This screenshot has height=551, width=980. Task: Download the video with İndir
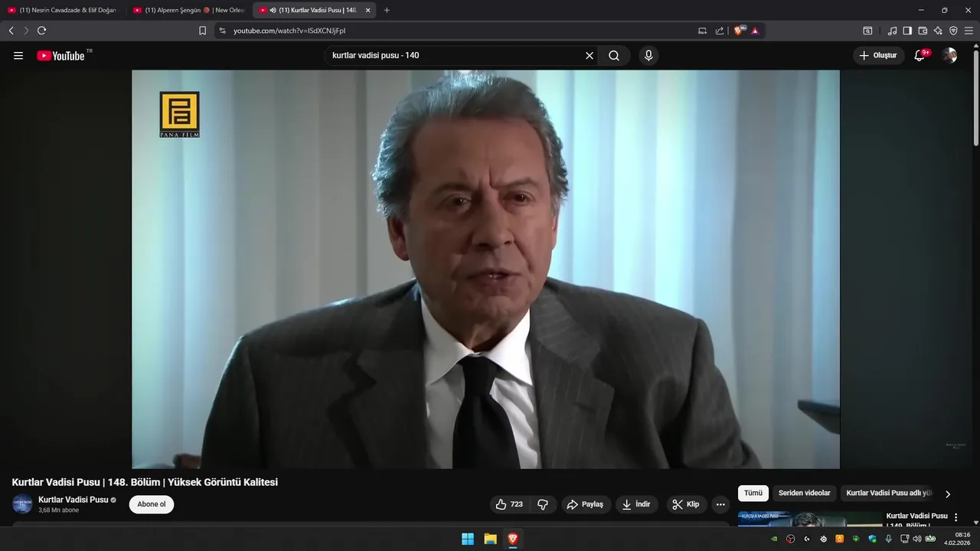pyautogui.click(x=636, y=504)
